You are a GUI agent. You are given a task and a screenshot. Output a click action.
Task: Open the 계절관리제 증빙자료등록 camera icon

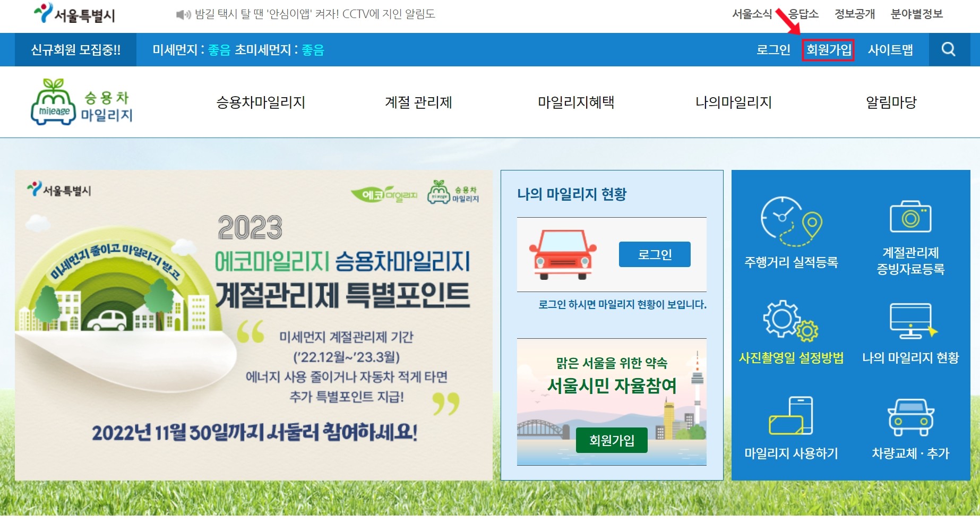pyautogui.click(x=910, y=217)
